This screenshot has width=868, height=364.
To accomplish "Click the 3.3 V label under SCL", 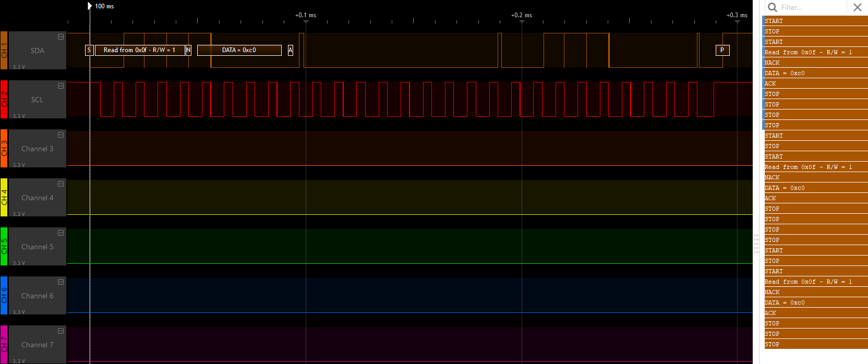I will 19,116.
